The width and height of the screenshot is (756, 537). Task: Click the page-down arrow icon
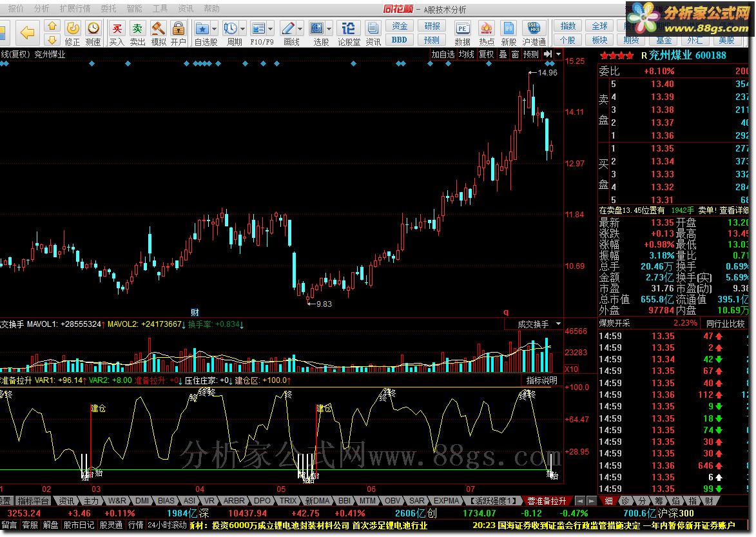52,40
